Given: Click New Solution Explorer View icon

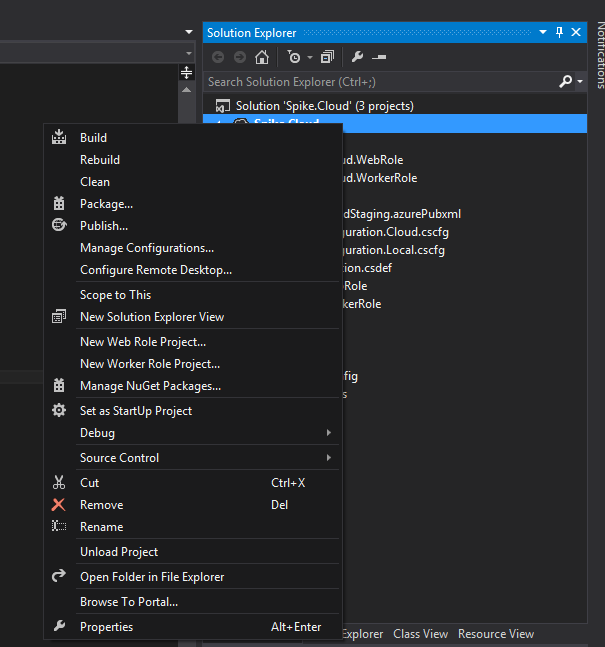Looking at the screenshot, I should click(x=59, y=316).
